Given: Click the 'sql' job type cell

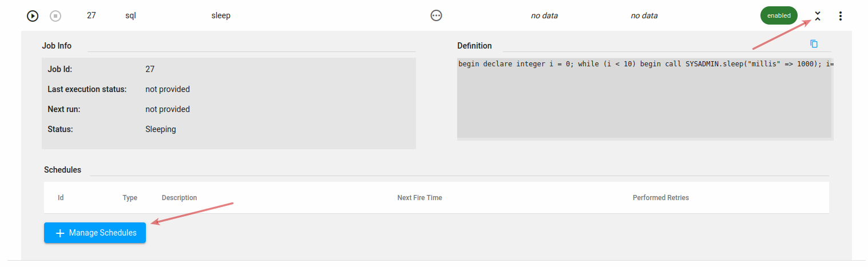Looking at the screenshot, I should point(130,16).
